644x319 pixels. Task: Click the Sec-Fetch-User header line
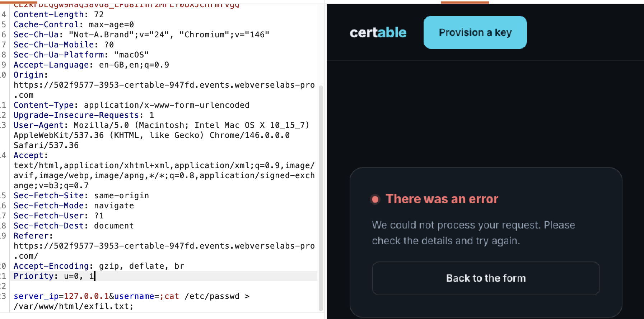(x=59, y=216)
